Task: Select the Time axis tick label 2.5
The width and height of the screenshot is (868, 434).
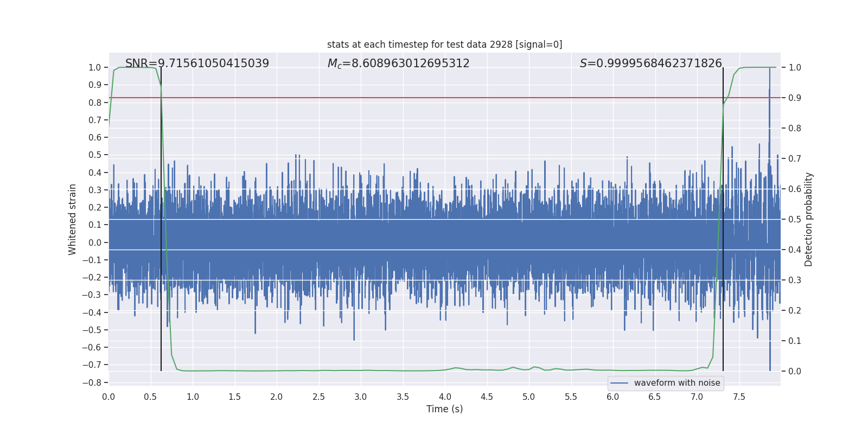Action: (x=319, y=397)
